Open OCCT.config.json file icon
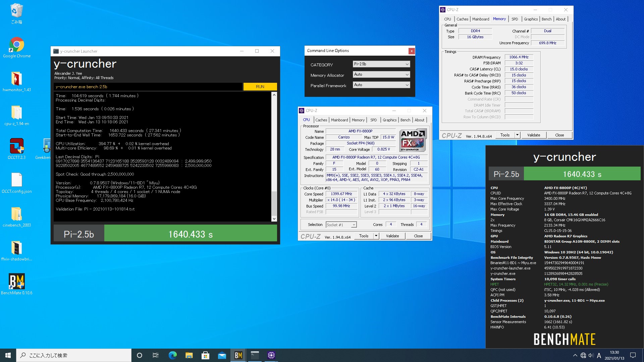 (16, 183)
